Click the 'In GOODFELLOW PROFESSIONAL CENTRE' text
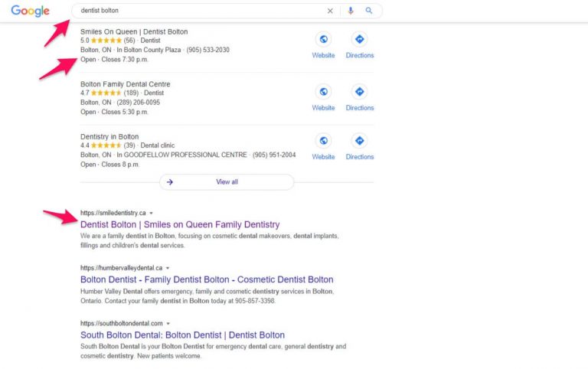The image size is (588, 369). click(x=181, y=155)
